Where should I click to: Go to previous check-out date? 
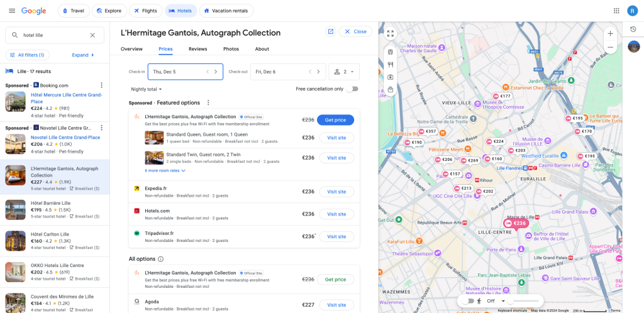click(x=310, y=72)
